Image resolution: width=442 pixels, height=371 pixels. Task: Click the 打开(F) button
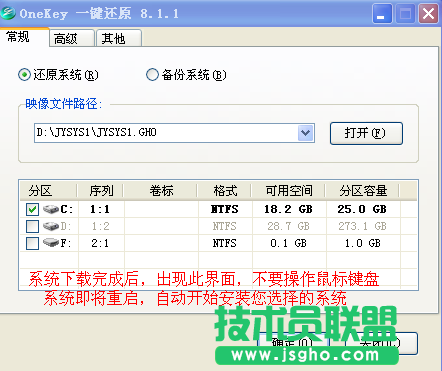tap(366, 133)
